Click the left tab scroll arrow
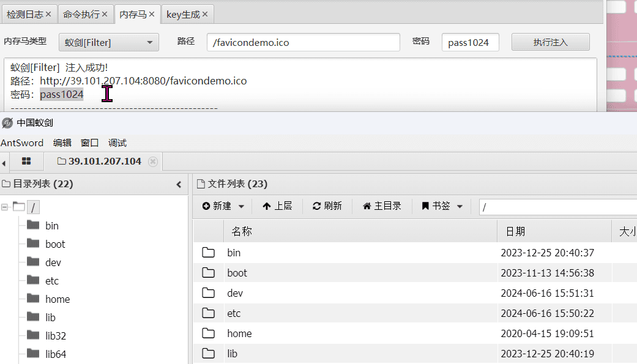The image size is (637, 364). (x=4, y=162)
